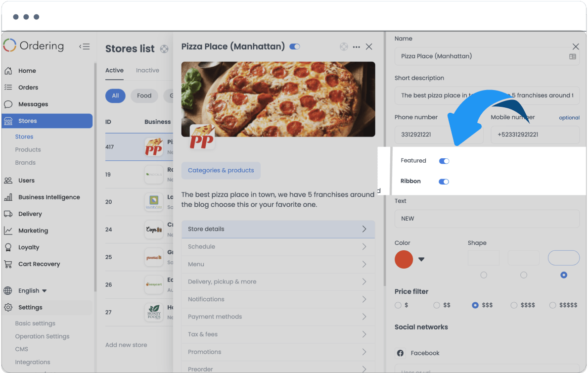Open Settings gear icon
This screenshot has height=373, width=588.
click(x=8, y=307)
